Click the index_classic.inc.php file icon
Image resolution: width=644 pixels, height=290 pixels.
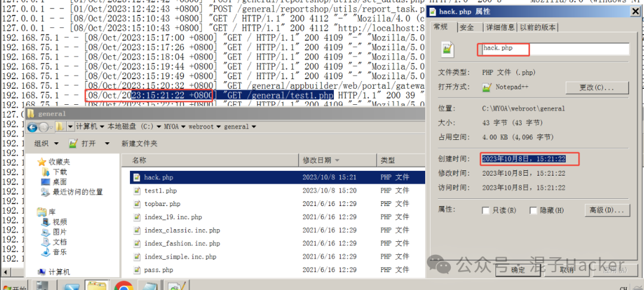[137, 230]
